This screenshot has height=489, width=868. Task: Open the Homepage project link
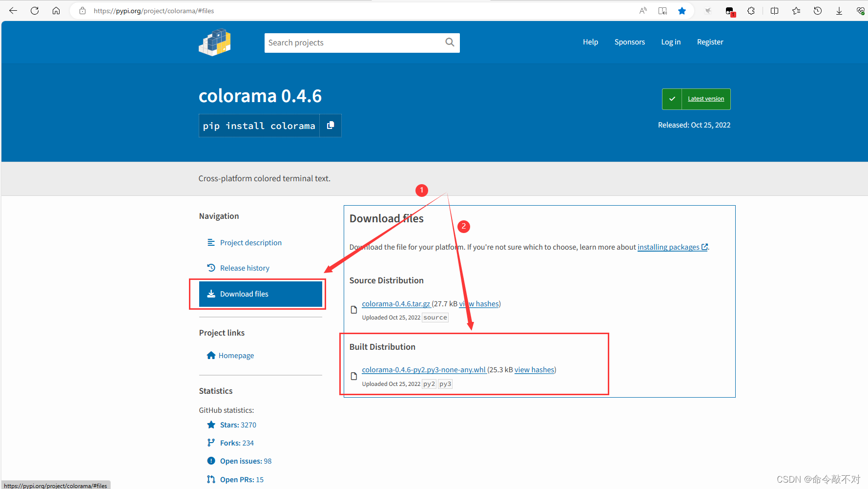click(236, 356)
